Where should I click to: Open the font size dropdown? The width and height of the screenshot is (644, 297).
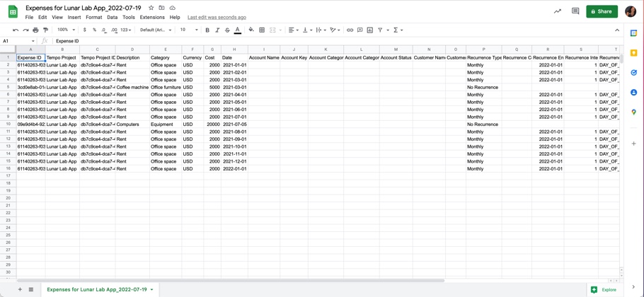(189, 30)
